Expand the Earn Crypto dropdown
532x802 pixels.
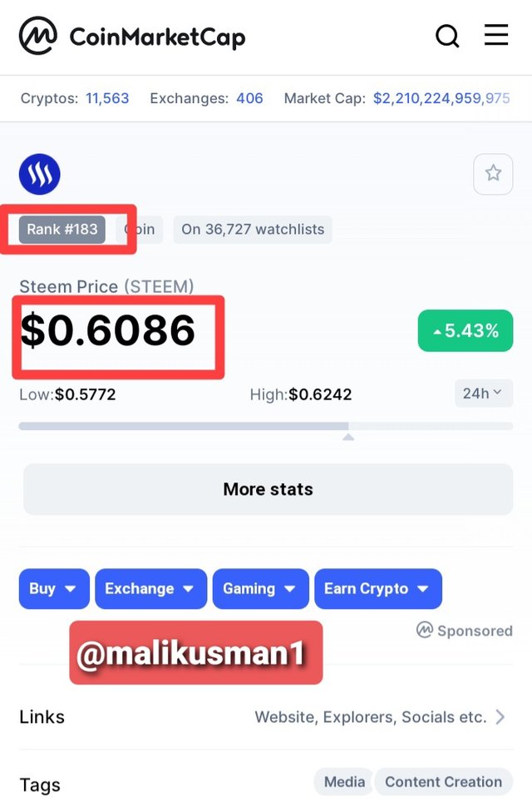378,589
